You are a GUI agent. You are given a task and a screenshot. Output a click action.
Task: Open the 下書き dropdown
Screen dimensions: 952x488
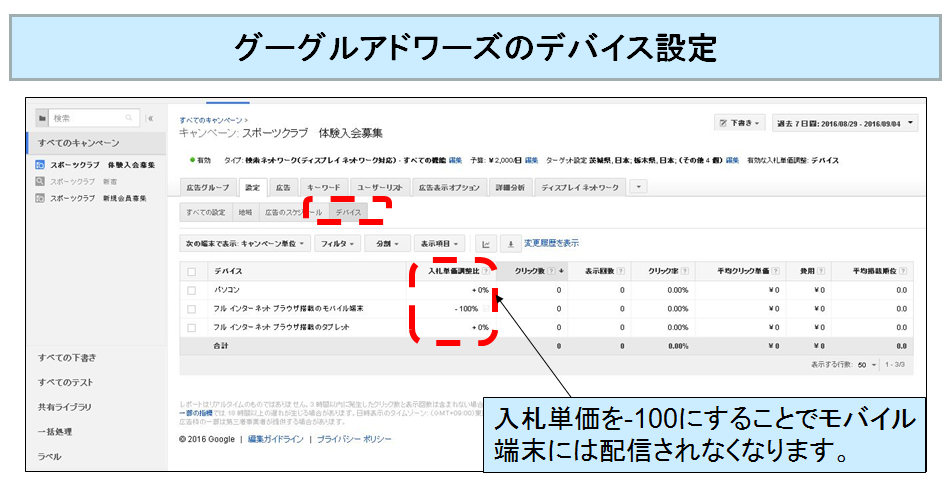pos(740,123)
